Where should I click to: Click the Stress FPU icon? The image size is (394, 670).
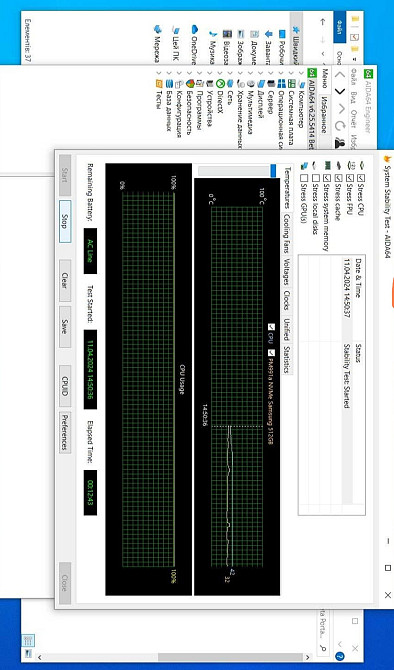(x=350, y=165)
